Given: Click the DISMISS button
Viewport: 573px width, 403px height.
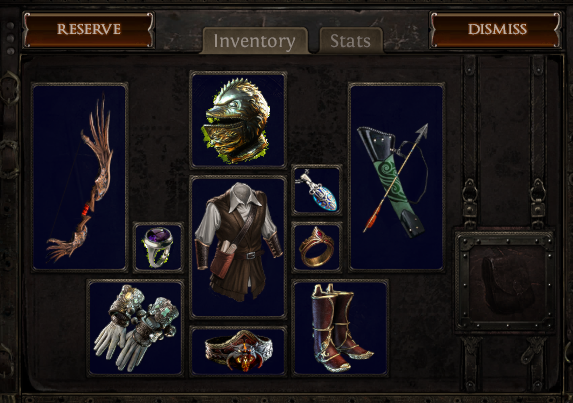Looking at the screenshot, I should (496, 30).
